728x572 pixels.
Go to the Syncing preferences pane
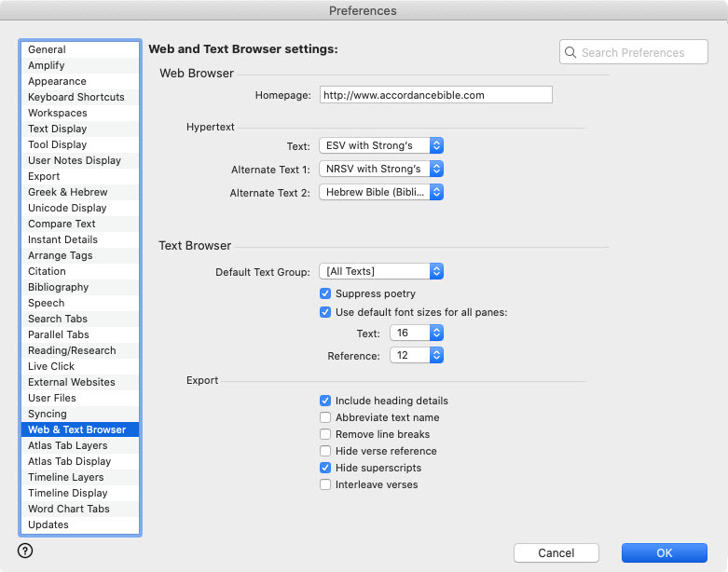pyautogui.click(x=47, y=414)
